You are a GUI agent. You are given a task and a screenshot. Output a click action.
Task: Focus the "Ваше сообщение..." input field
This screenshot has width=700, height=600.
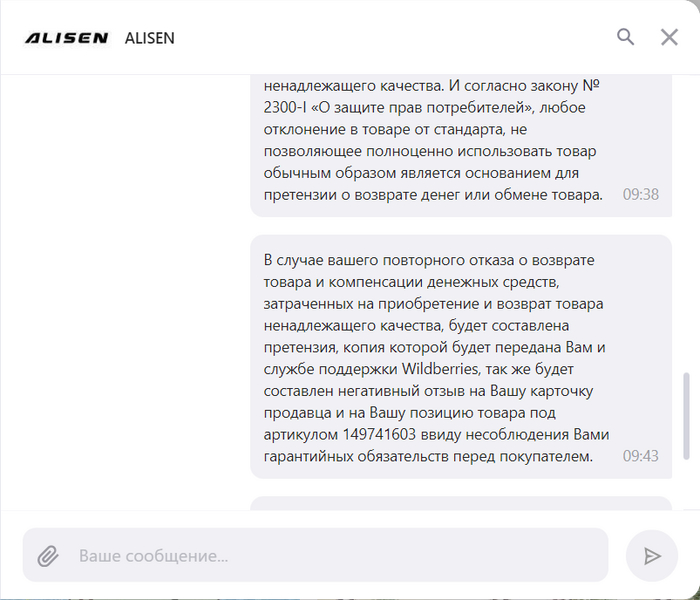[315, 555]
